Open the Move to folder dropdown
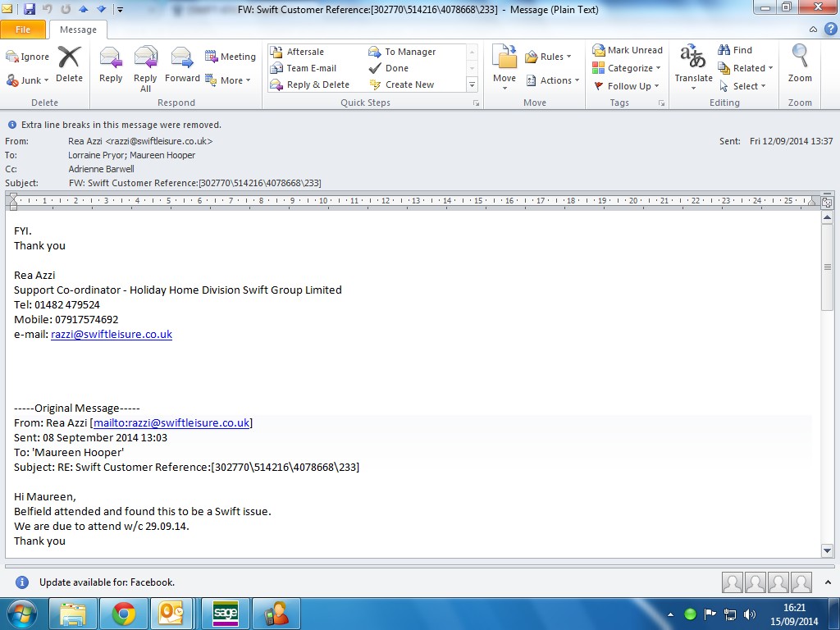Viewport: 840px width, 630px height. pyautogui.click(x=504, y=67)
